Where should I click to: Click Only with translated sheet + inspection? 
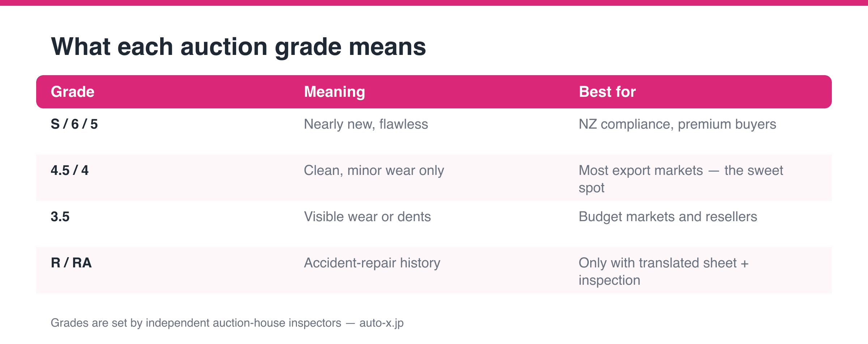(x=664, y=271)
